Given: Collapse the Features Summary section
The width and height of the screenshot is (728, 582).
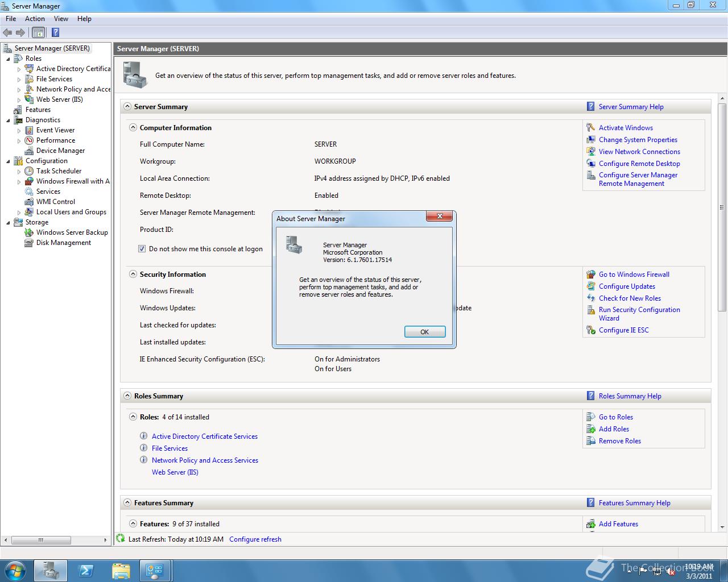Looking at the screenshot, I should (x=127, y=503).
